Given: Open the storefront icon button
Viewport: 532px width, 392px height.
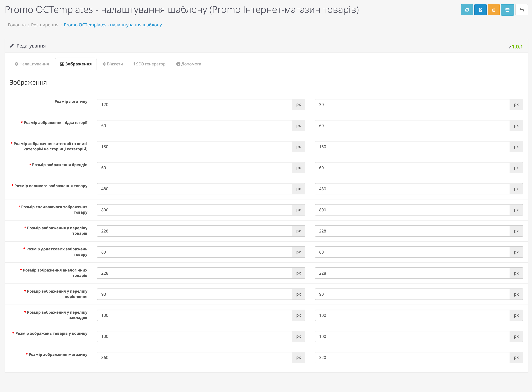Looking at the screenshot, I should [x=507, y=10].
